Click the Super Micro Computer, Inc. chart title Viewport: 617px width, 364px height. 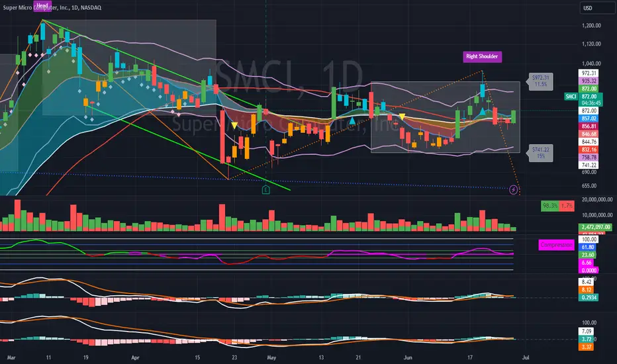point(52,7)
